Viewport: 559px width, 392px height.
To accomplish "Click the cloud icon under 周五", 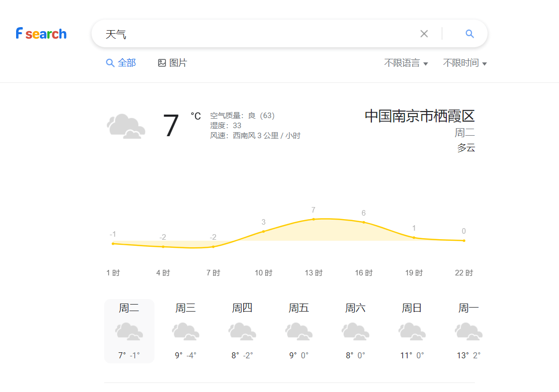I will [299, 332].
